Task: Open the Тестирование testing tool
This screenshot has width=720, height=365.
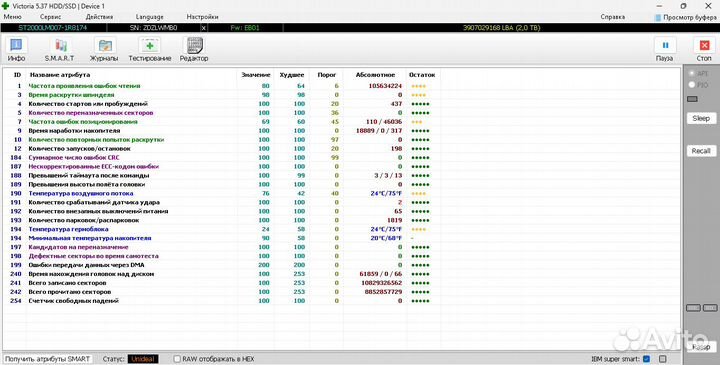Action: click(150, 50)
